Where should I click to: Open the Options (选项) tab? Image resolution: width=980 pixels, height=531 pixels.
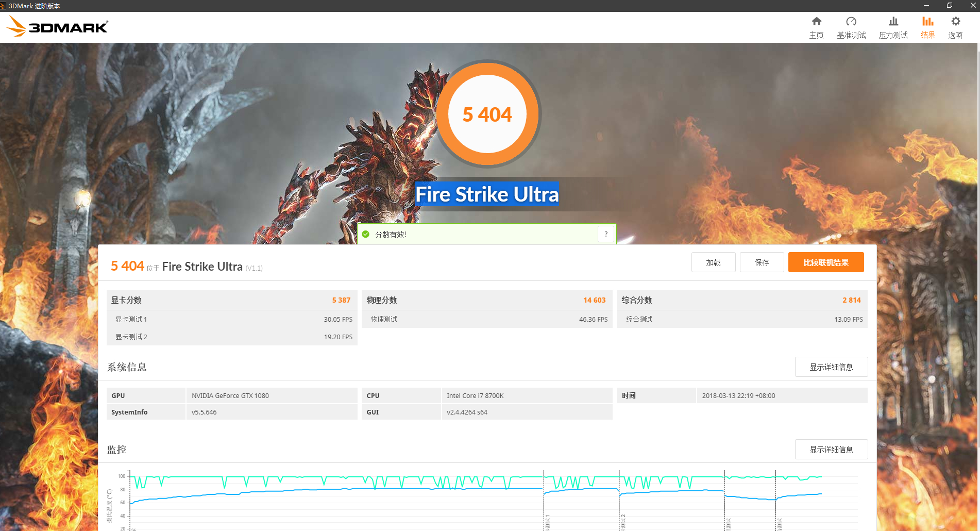955,27
